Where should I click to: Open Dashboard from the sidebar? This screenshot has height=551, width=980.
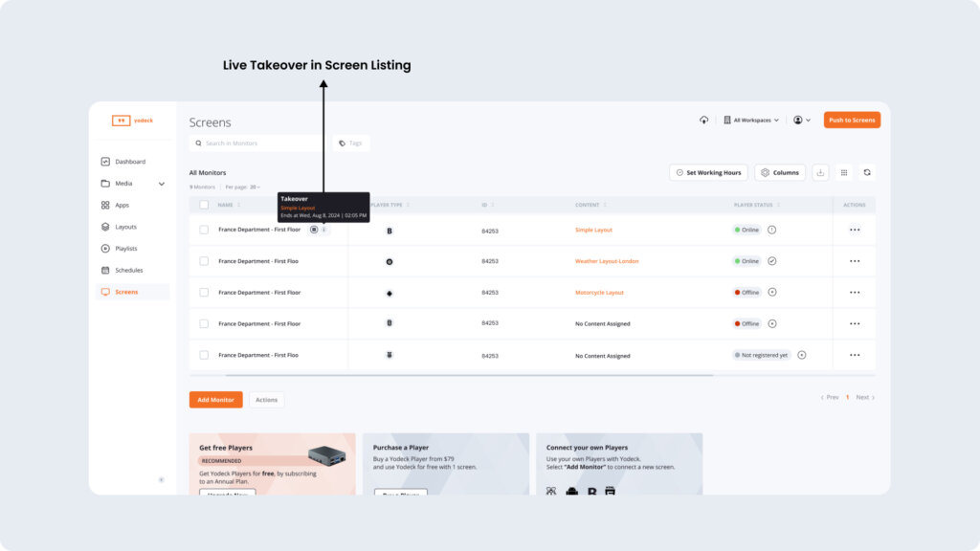click(x=130, y=162)
